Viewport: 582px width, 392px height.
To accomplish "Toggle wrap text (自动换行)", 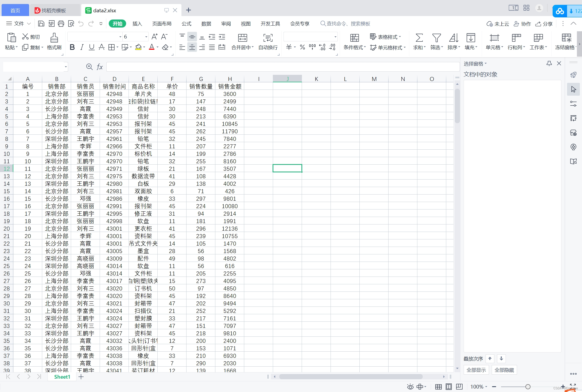I will point(268,38).
